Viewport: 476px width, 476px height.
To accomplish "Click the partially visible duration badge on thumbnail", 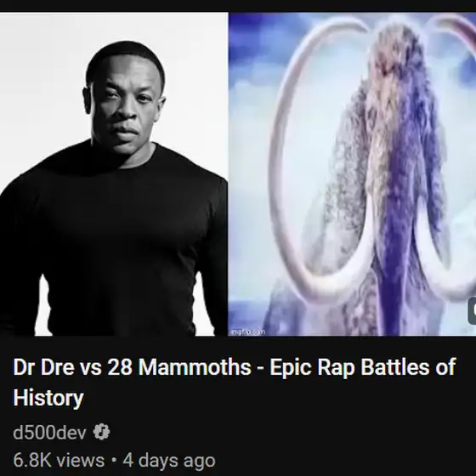I will [472, 311].
